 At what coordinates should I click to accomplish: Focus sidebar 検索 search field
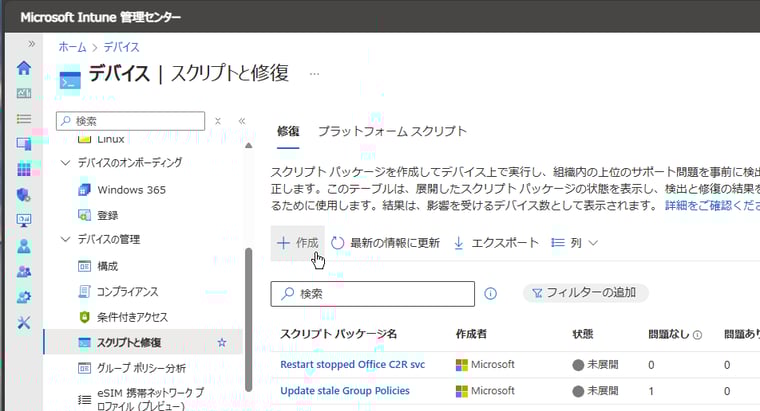point(130,121)
